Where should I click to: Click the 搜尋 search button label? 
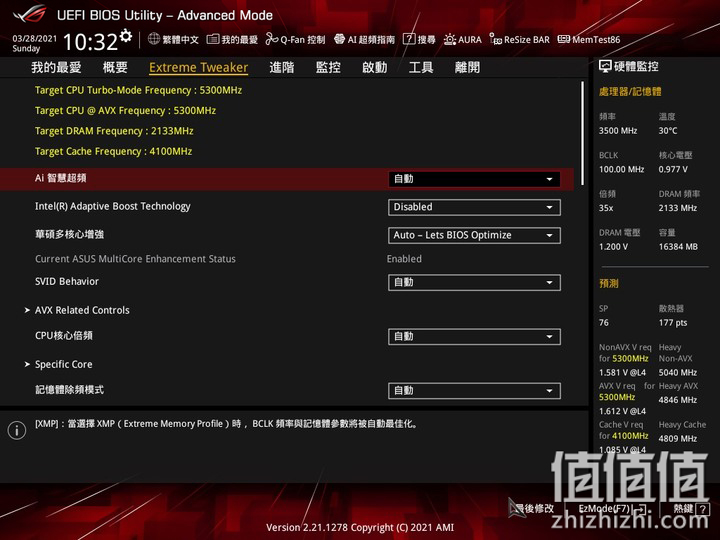click(426, 39)
